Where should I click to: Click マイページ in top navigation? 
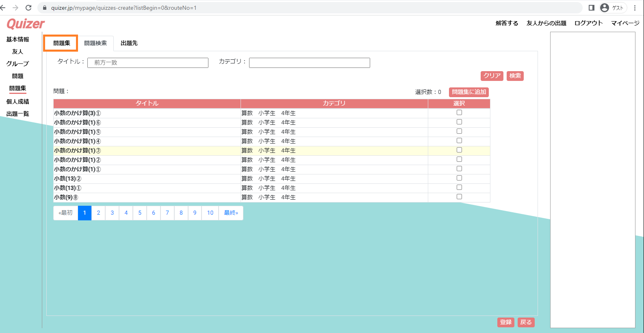[x=625, y=23]
